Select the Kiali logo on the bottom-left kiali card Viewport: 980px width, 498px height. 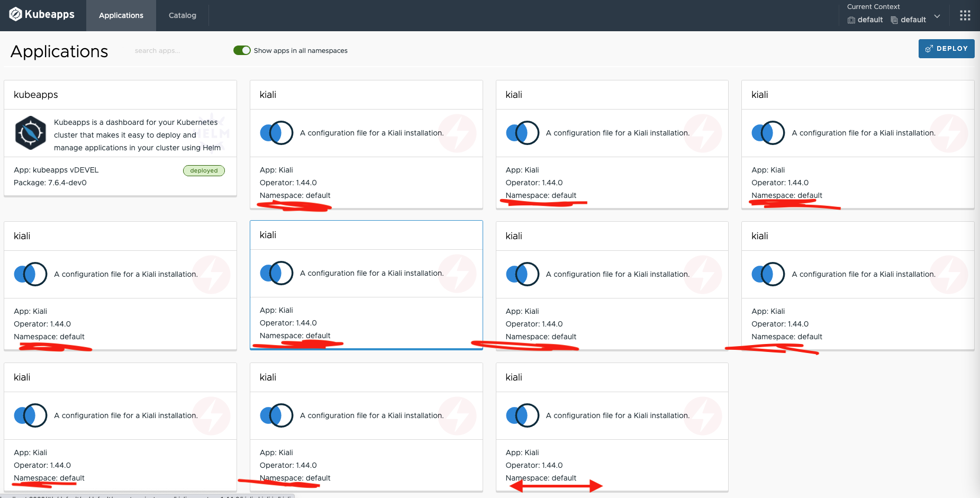click(x=30, y=415)
